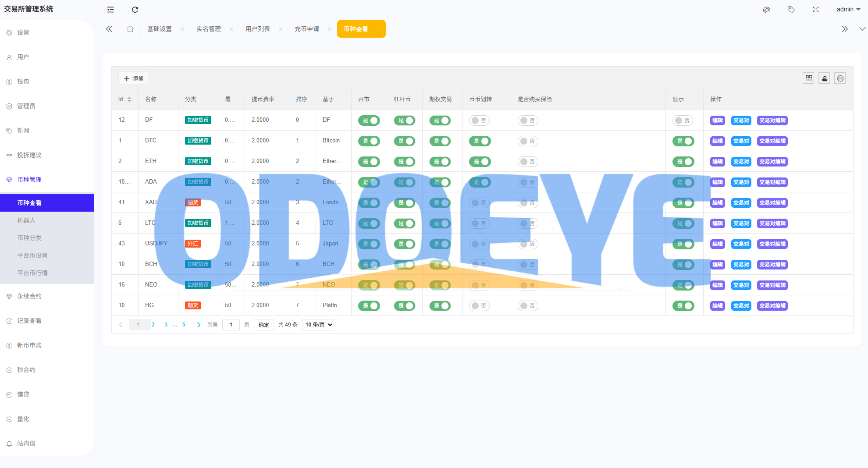Click the 添加 button

pyautogui.click(x=134, y=78)
